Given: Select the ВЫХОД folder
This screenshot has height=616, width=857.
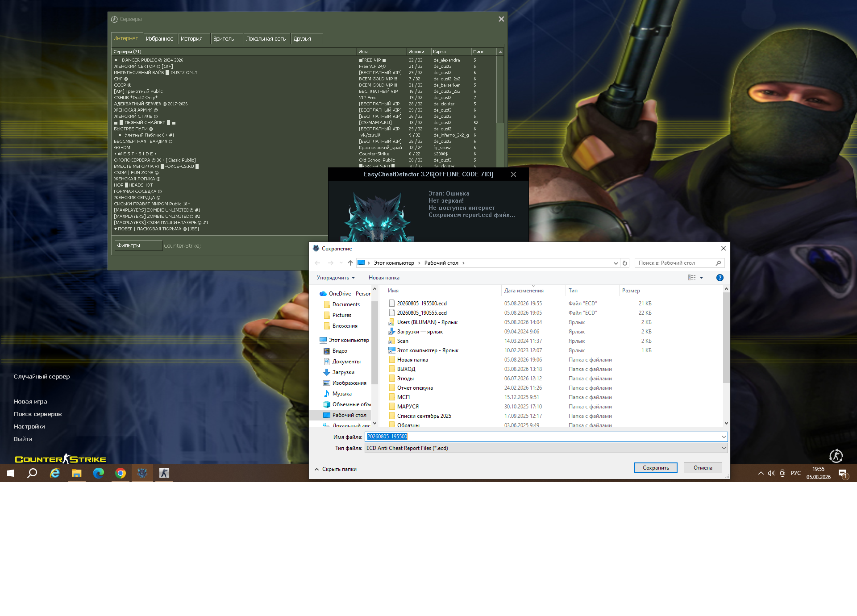Looking at the screenshot, I should click(x=402, y=369).
